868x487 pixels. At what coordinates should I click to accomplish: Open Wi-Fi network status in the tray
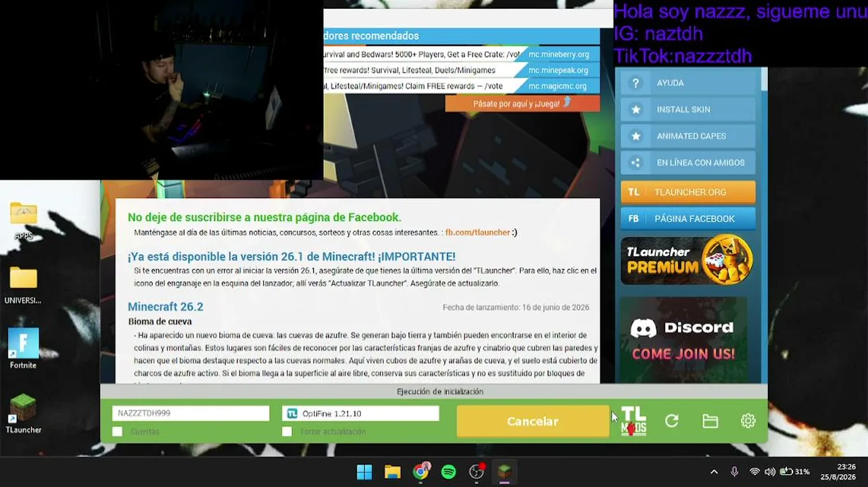(754, 471)
